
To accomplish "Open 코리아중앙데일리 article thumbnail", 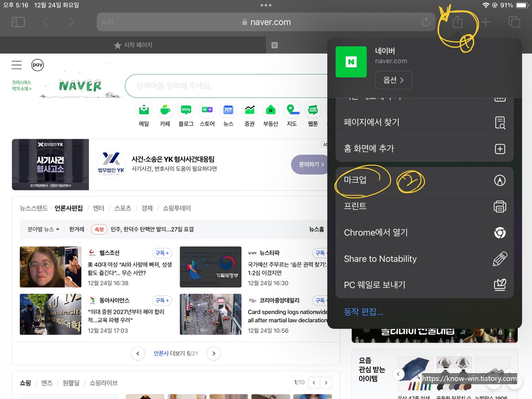I will (211, 314).
